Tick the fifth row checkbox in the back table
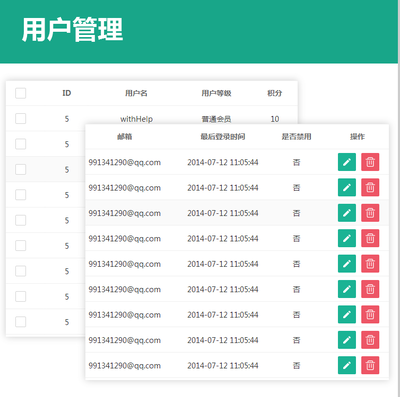The height and width of the screenshot is (397, 400). [x=21, y=220]
